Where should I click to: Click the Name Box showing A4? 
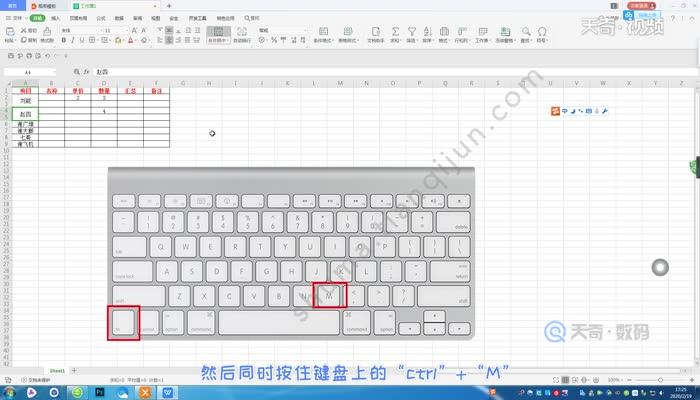28,72
